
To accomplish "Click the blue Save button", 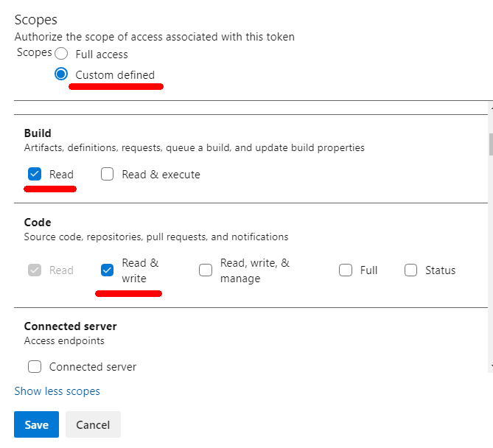I will 36,424.
